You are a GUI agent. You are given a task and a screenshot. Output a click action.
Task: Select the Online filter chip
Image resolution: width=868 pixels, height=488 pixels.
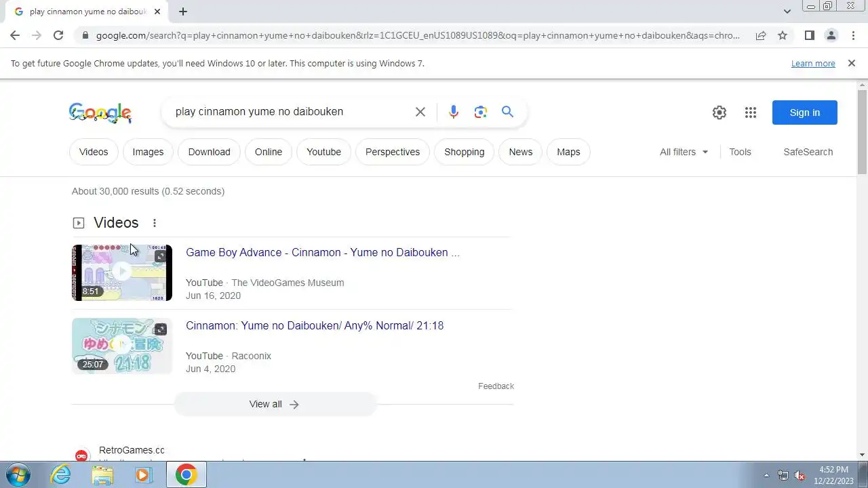click(x=269, y=152)
